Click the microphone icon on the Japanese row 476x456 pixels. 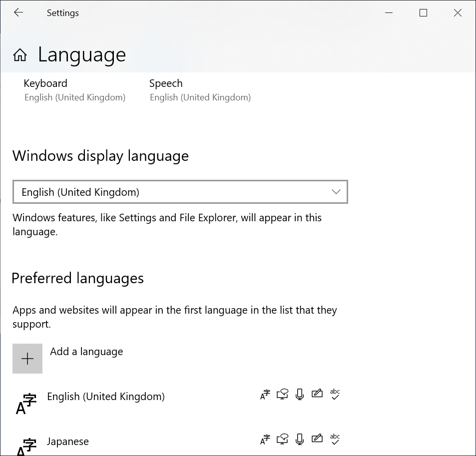tap(299, 439)
